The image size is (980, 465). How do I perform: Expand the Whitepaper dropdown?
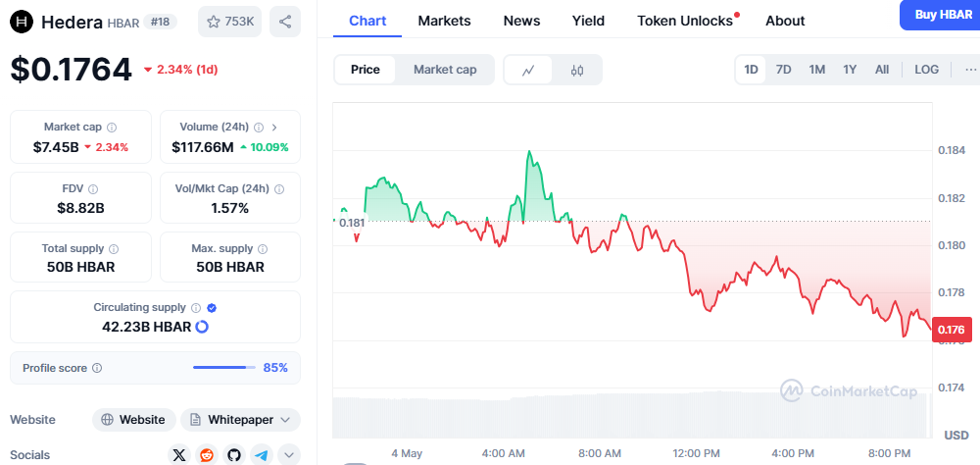click(240, 420)
